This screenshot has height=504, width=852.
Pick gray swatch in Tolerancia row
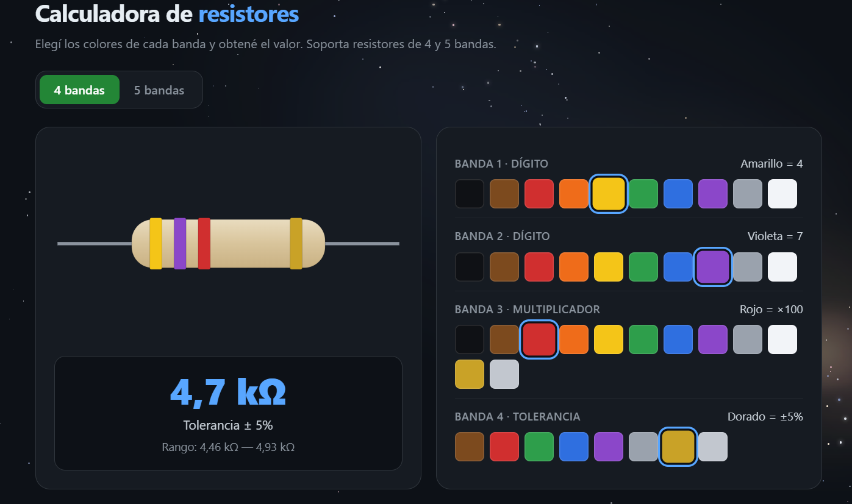pyautogui.click(x=643, y=447)
